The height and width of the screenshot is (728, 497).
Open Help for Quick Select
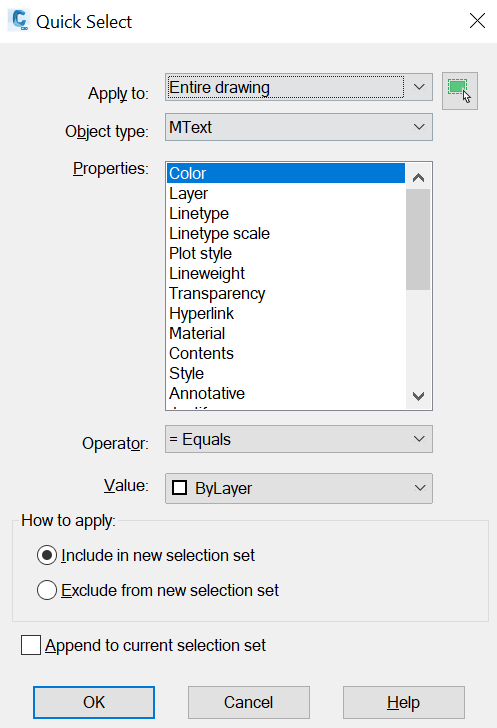(404, 702)
